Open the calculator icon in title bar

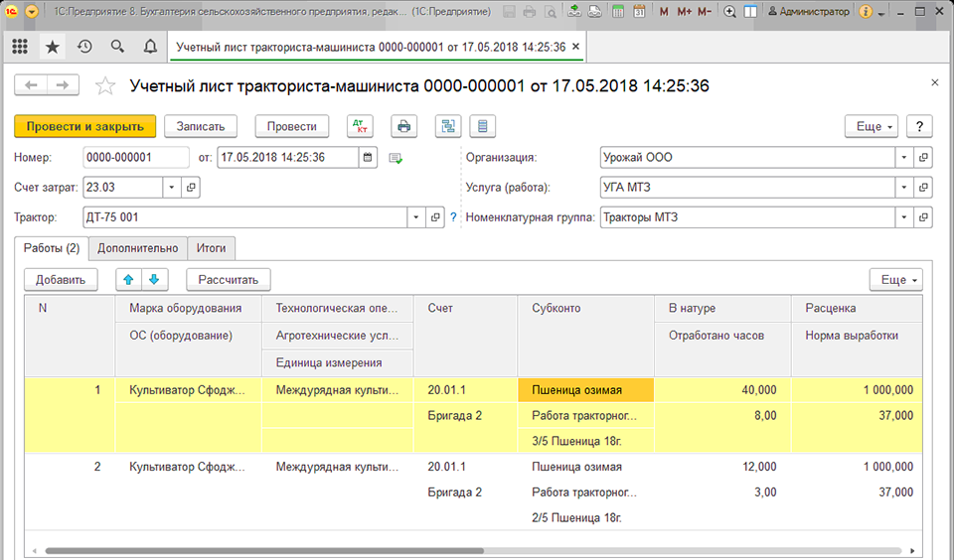(x=617, y=11)
